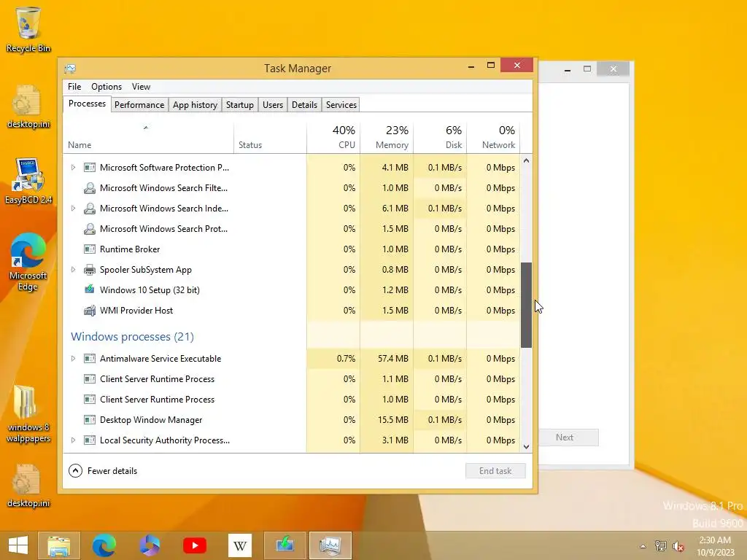The height and width of the screenshot is (560, 747).
Task: Click the process list scrollbar thumb
Action: coord(526,305)
